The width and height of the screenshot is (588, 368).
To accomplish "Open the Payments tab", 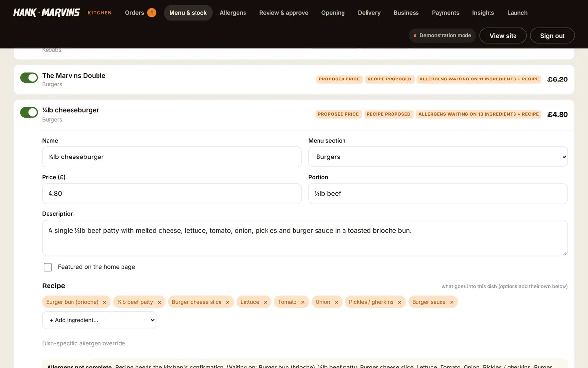I will pyautogui.click(x=445, y=13).
